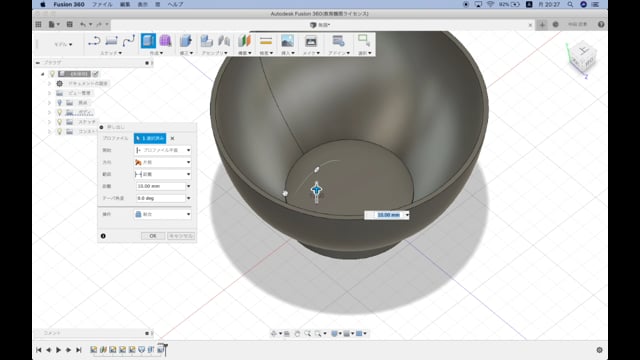Select the Press Pull modify icon
This screenshot has height=360, width=640.
click(x=186, y=41)
